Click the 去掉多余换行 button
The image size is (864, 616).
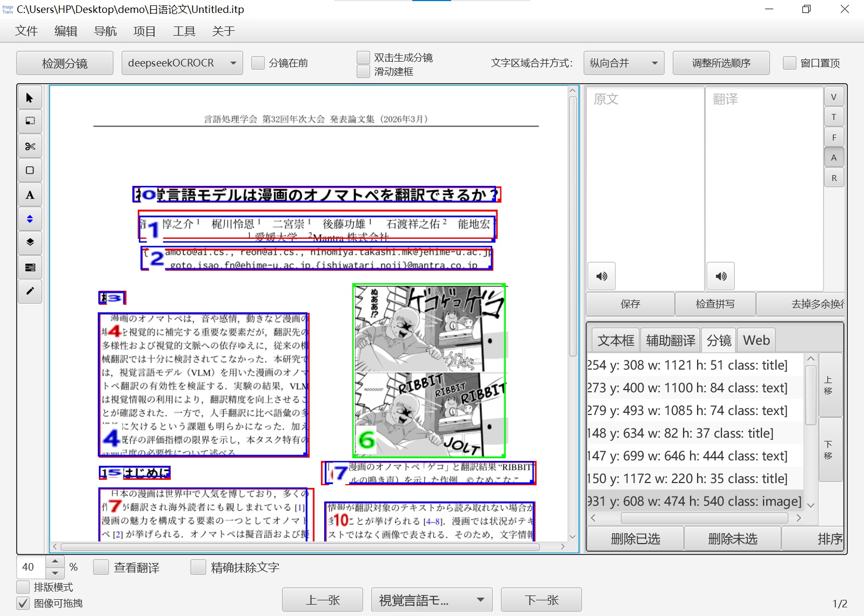point(800,304)
